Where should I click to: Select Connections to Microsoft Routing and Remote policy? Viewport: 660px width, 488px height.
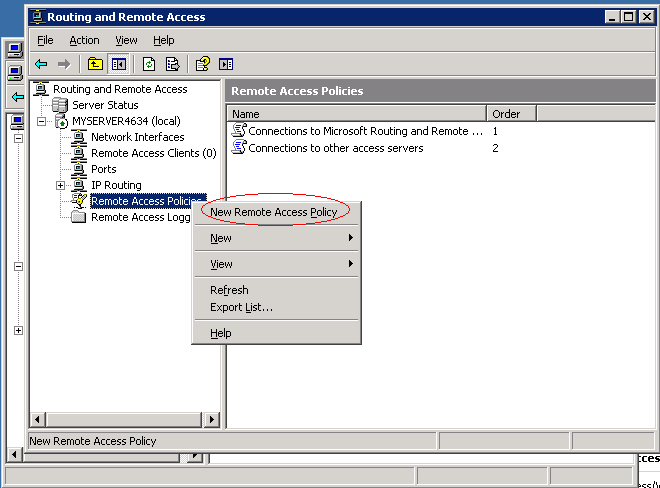(x=365, y=131)
